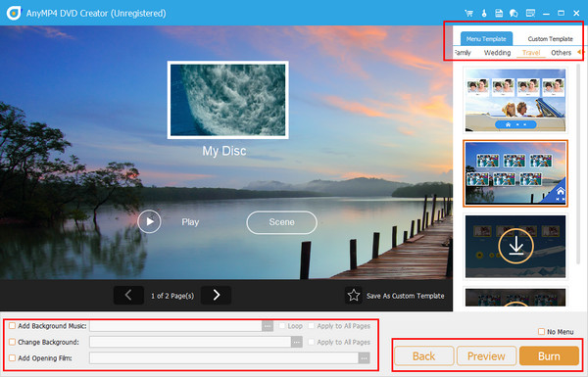Select the Wedding template category

(x=497, y=53)
